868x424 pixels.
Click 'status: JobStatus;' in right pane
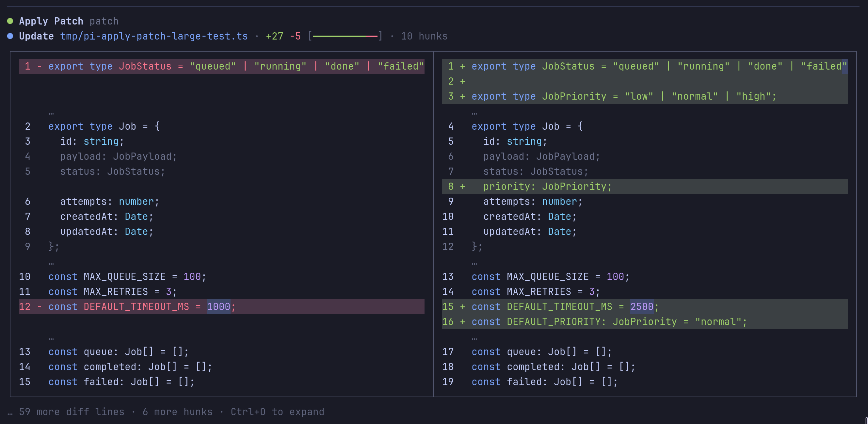click(x=536, y=171)
